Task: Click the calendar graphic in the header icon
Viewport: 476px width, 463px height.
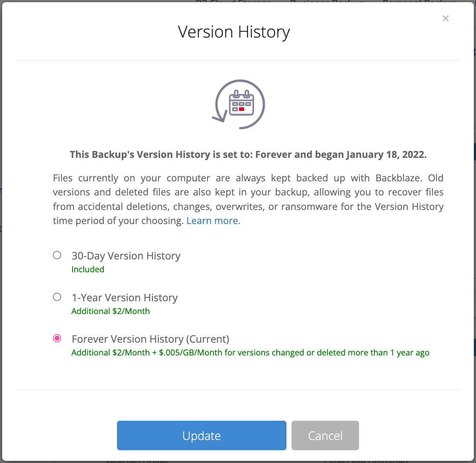Action: coord(241,103)
